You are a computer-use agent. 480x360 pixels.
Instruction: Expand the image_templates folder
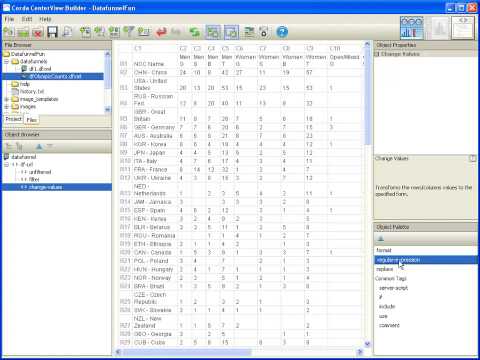tap(6, 99)
